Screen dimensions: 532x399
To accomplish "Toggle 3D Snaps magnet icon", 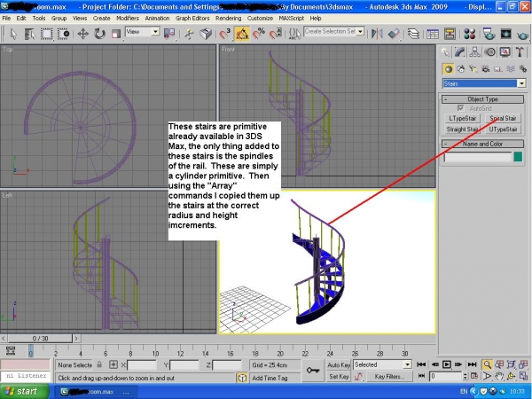I will pyautogui.click(x=224, y=34).
